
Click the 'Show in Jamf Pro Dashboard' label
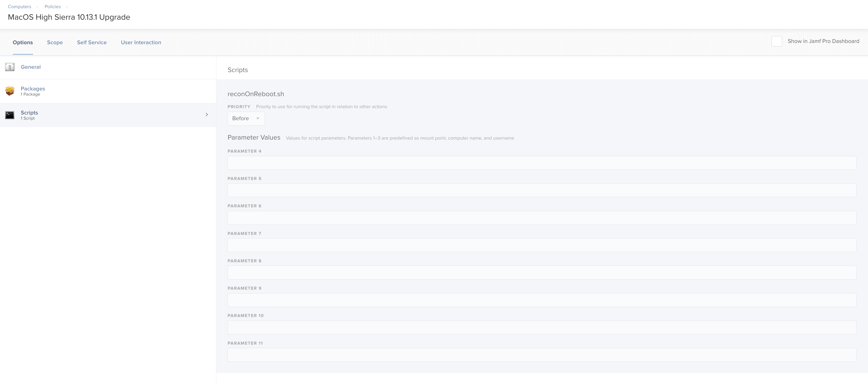pyautogui.click(x=823, y=41)
